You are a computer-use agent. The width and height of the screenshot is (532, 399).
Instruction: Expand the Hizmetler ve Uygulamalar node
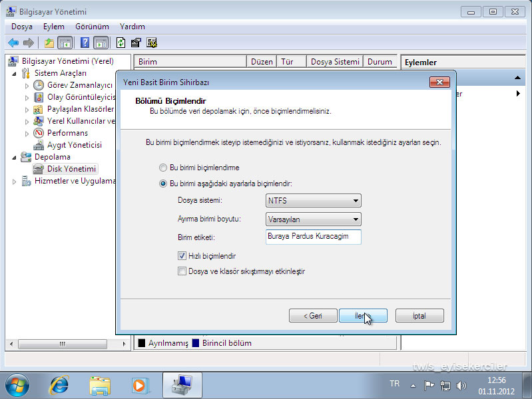tap(14, 182)
